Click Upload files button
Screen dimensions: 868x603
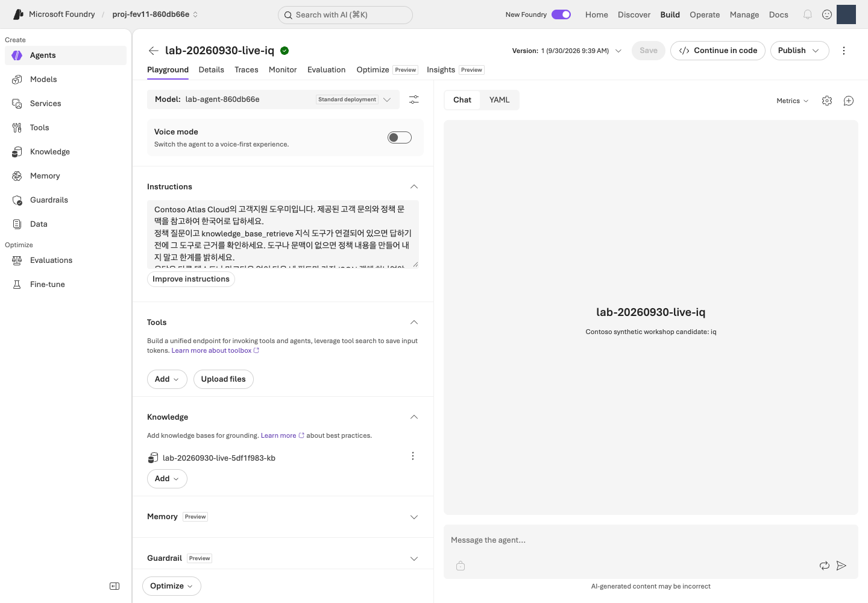tap(224, 379)
